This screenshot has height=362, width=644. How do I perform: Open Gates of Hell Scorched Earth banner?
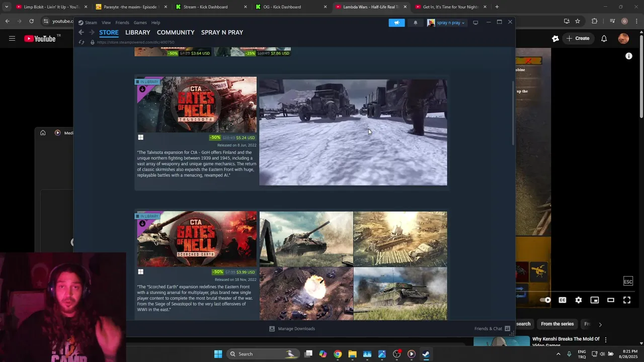click(197, 239)
